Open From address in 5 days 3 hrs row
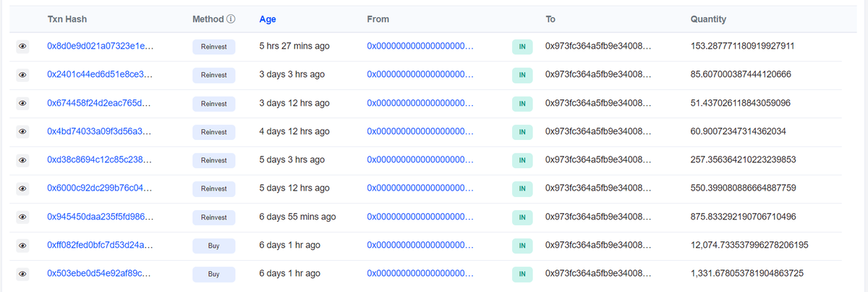868x292 pixels. pyautogui.click(x=420, y=160)
